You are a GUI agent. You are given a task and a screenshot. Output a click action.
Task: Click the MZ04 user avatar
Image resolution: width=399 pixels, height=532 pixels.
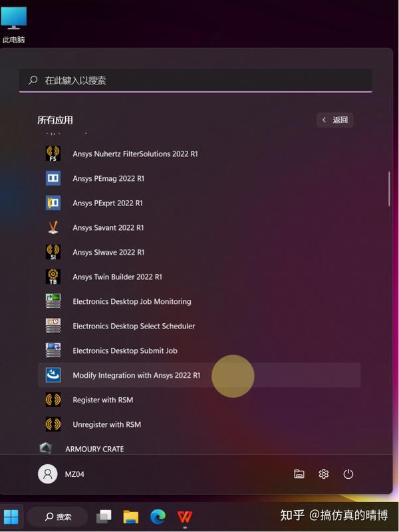[47, 474]
